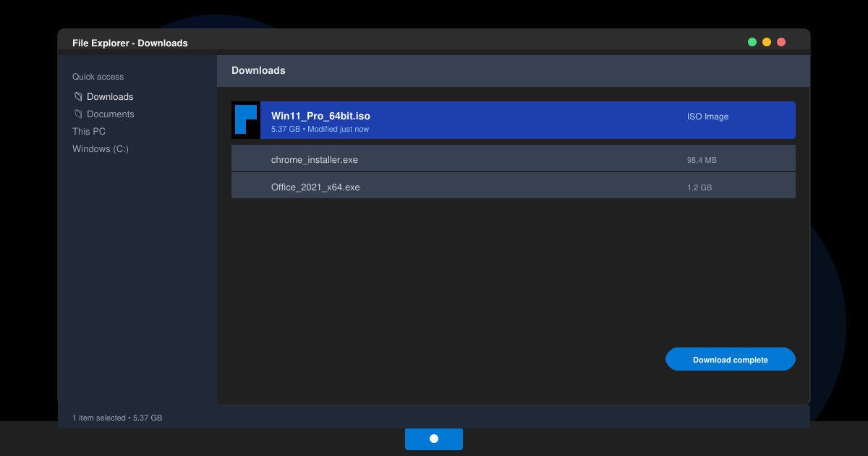
Task: Click status bar 1 item selected text
Action: pyautogui.click(x=117, y=418)
